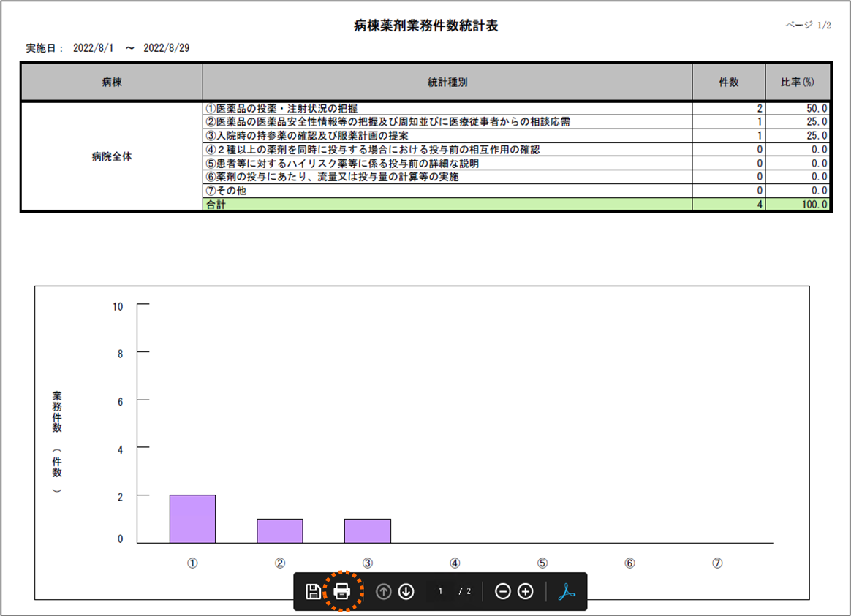Click the 件数 column header
The height and width of the screenshot is (616, 851).
(x=729, y=83)
